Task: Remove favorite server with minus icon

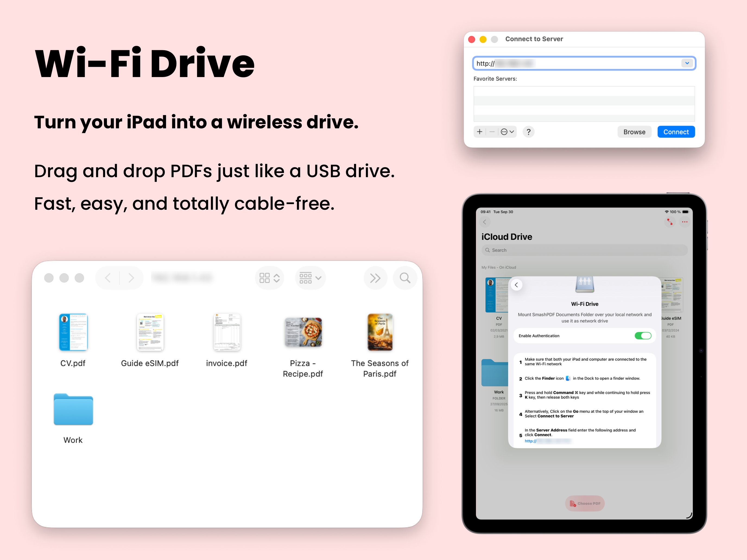Action: point(492,132)
